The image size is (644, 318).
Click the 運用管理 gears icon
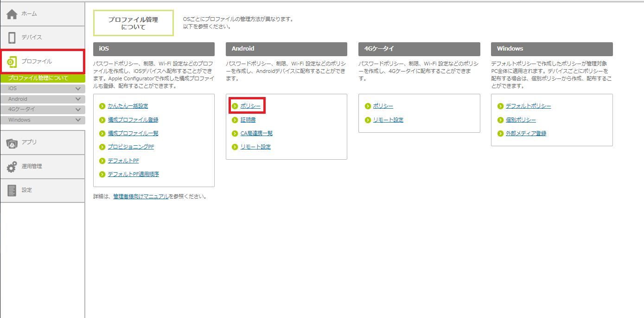click(x=12, y=167)
